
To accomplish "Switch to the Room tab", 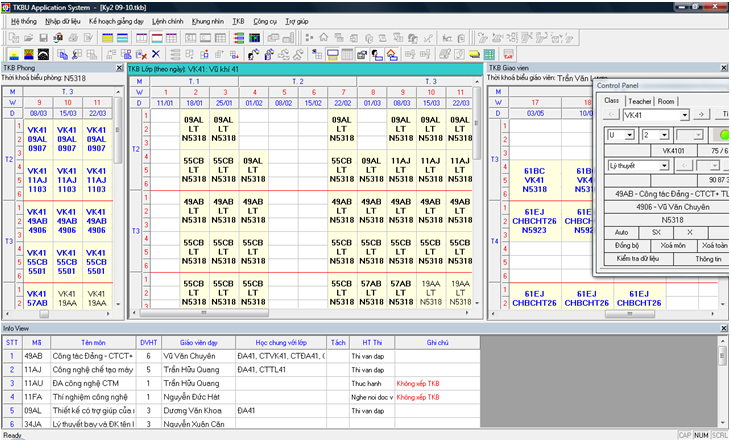I will 666,101.
